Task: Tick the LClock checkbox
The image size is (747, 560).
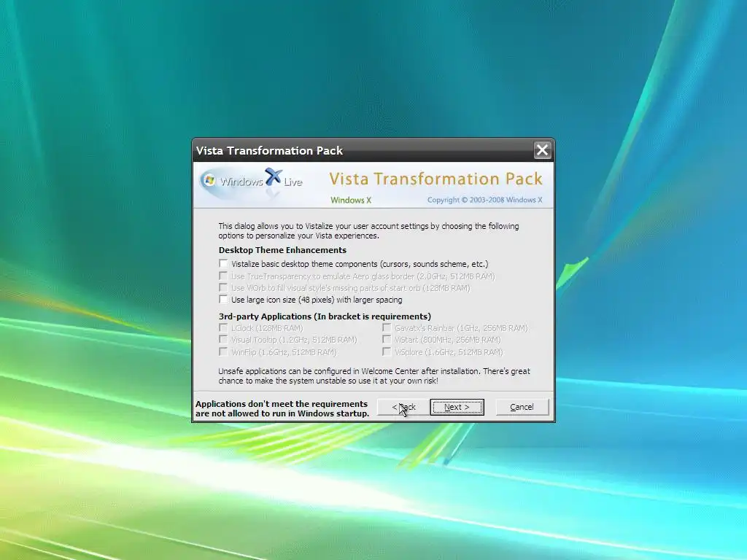Action: 223,327
